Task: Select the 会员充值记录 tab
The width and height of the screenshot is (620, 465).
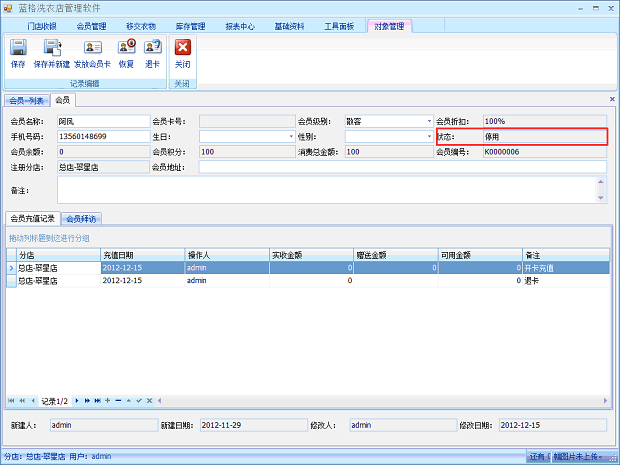Action: click(33, 218)
